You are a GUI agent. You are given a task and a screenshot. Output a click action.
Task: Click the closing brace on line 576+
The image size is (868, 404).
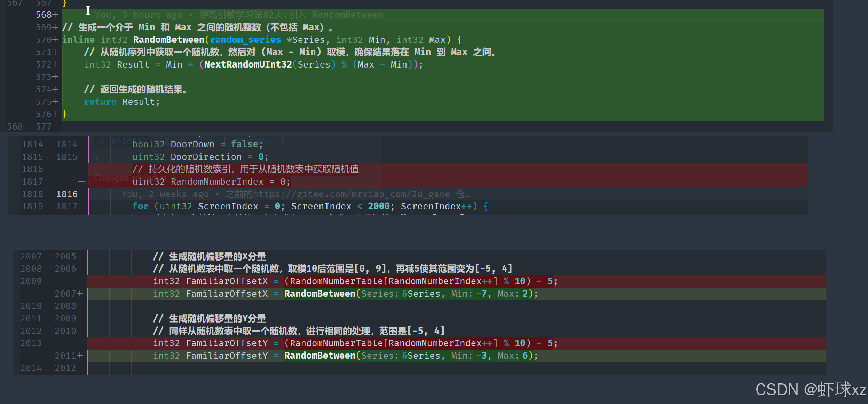click(64, 114)
